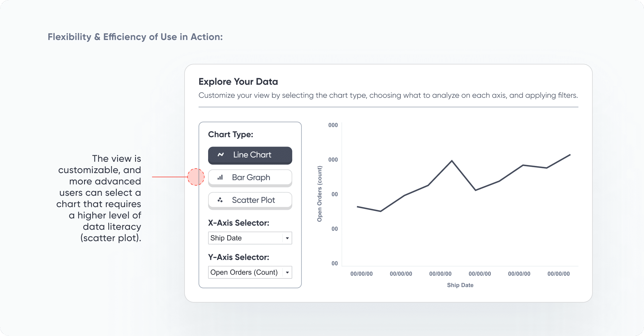Viewport: 644px width, 336px height.
Task: Click the peak point of the line chart
Action: (x=452, y=161)
